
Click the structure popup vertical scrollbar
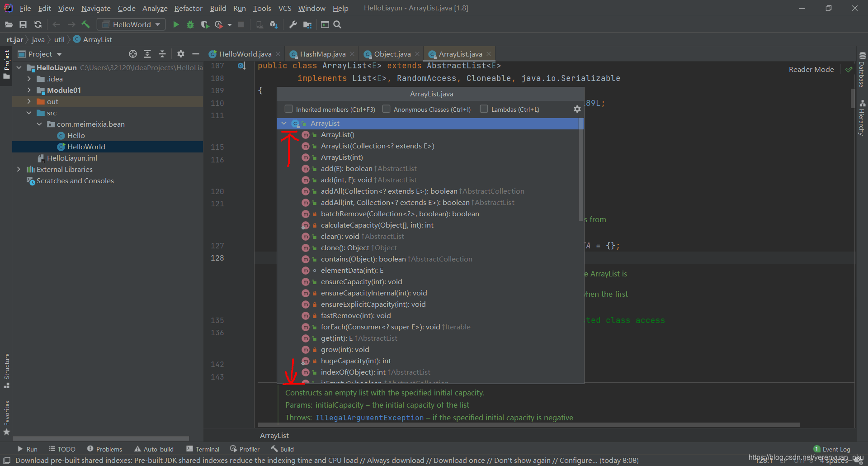click(x=581, y=170)
